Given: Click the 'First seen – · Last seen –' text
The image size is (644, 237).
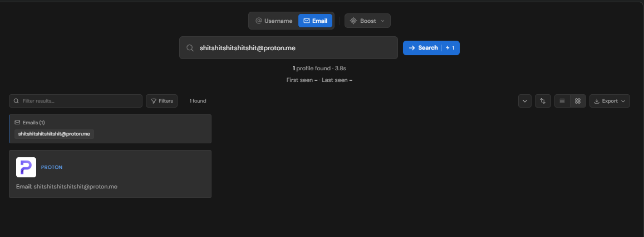Looking at the screenshot, I should coord(319,80).
